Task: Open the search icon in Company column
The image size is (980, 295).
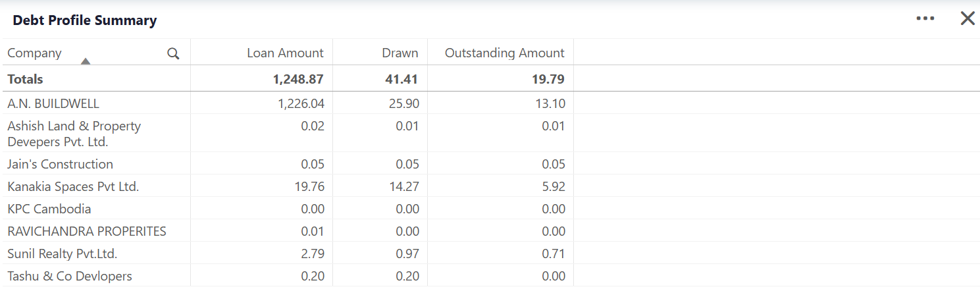Action: click(x=173, y=53)
